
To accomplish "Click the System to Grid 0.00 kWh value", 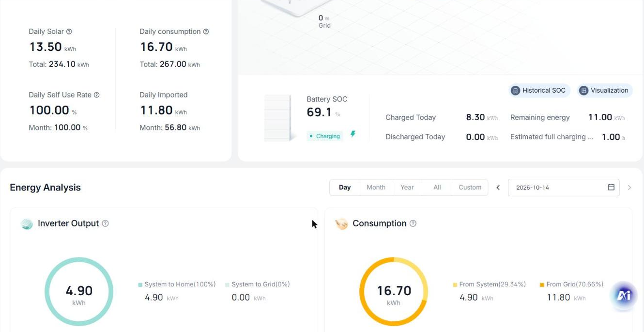I will tap(248, 298).
